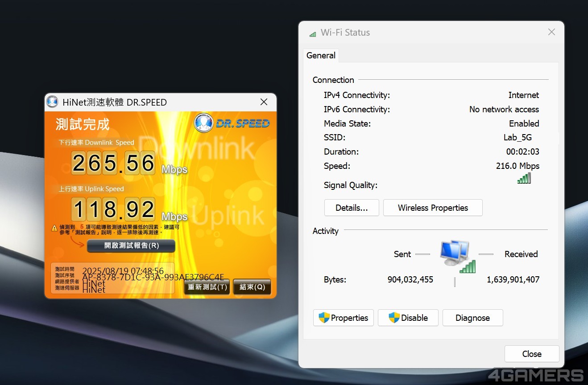This screenshot has height=385, width=588.
Task: Click the shield icon on the Properties button
Action: [x=324, y=318]
